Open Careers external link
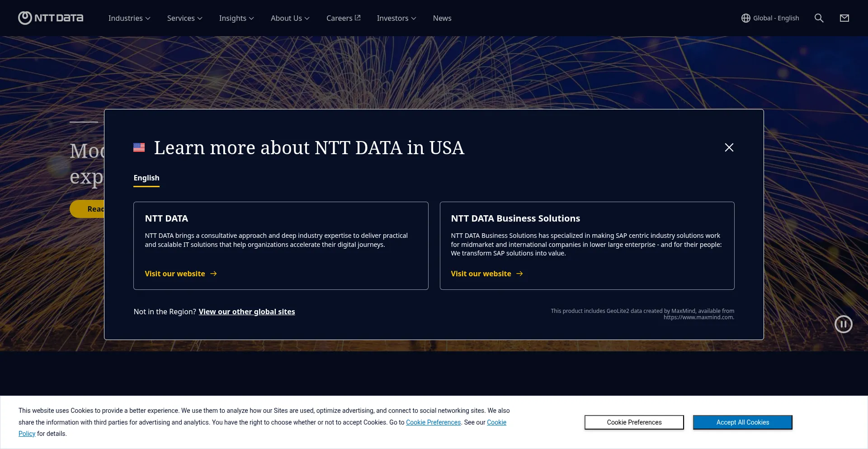The height and width of the screenshot is (449, 868). pyautogui.click(x=343, y=18)
